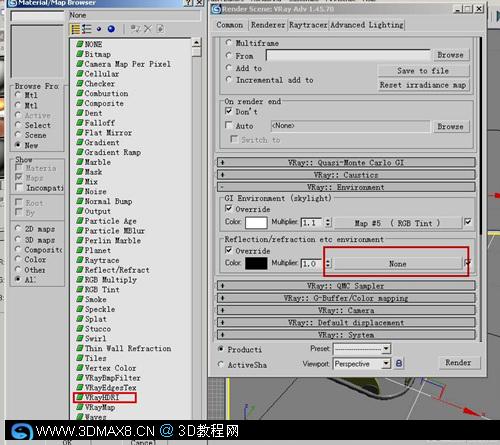Select the Output map entry
The image size is (500, 445).
click(97, 211)
